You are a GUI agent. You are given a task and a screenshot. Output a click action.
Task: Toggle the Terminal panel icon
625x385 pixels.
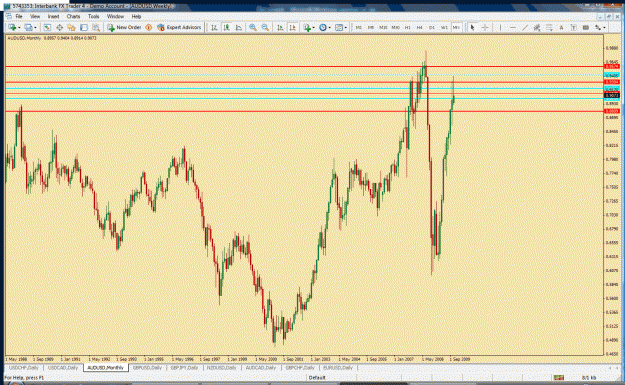click(x=84, y=28)
